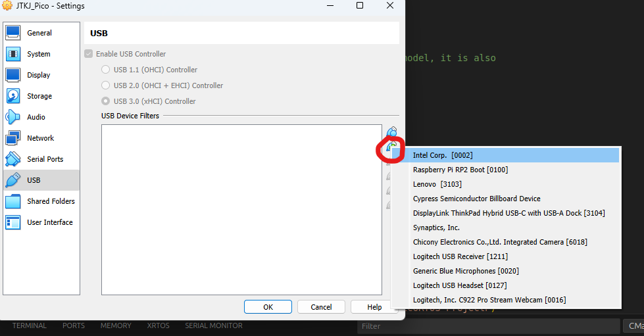Switch to TERMINAL tab in editor panel
This screenshot has height=336, width=644.
[x=29, y=325]
